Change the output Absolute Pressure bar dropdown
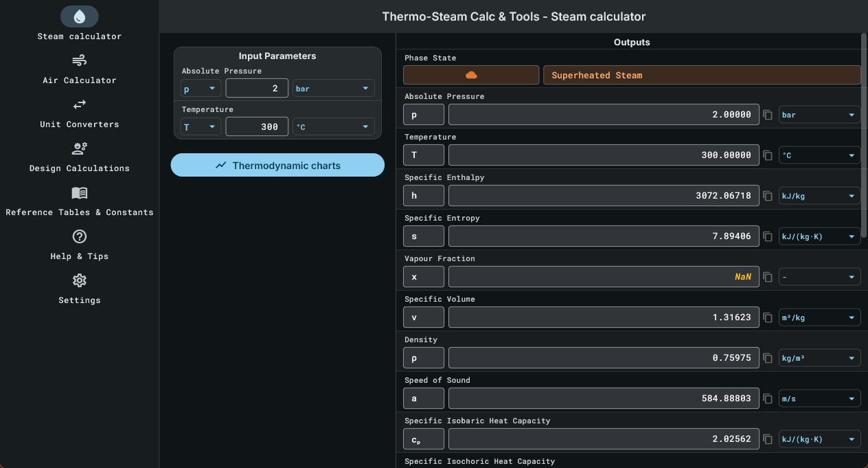The width and height of the screenshot is (868, 468). click(819, 115)
